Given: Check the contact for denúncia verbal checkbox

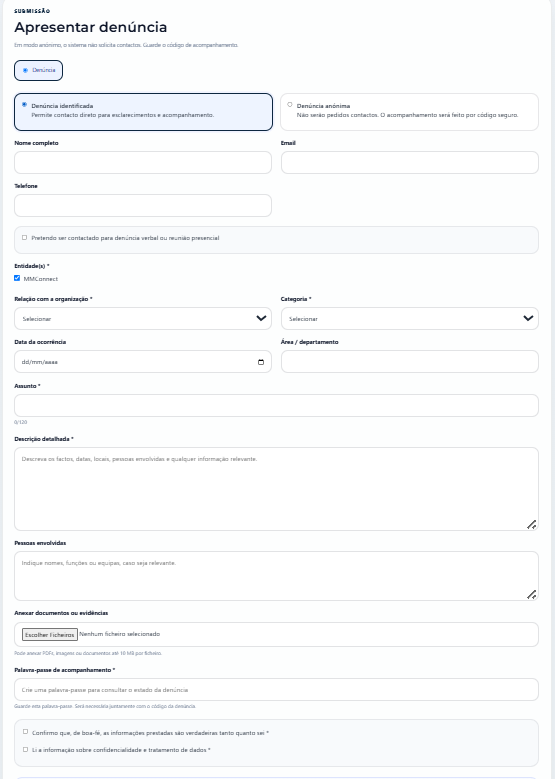Looking at the screenshot, I should point(24,238).
